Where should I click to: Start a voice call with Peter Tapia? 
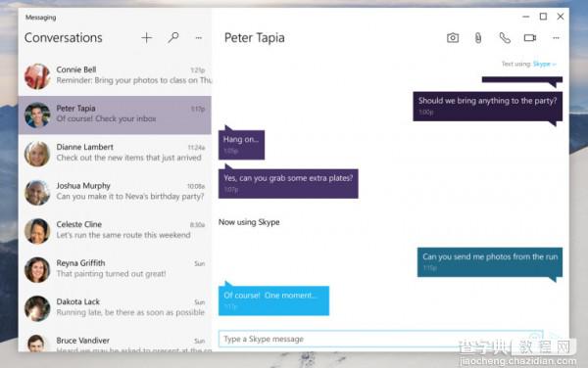coord(505,38)
